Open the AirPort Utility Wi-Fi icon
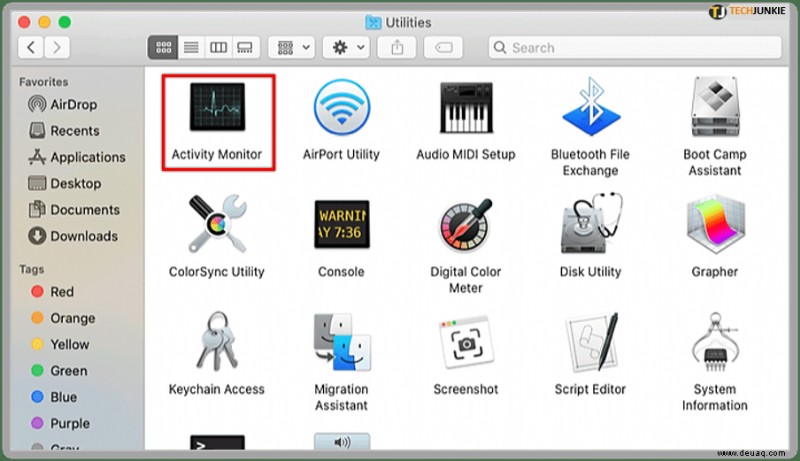The height and width of the screenshot is (461, 800). click(342, 107)
